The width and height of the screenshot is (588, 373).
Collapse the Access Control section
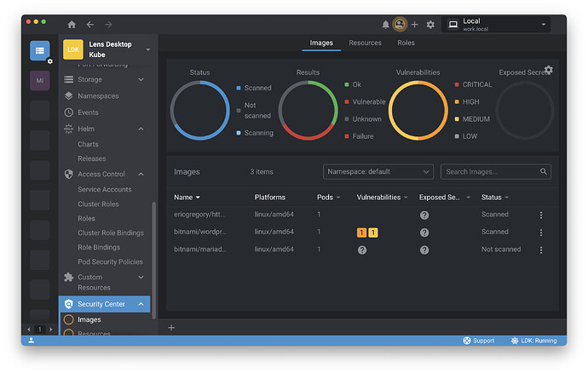click(x=141, y=174)
